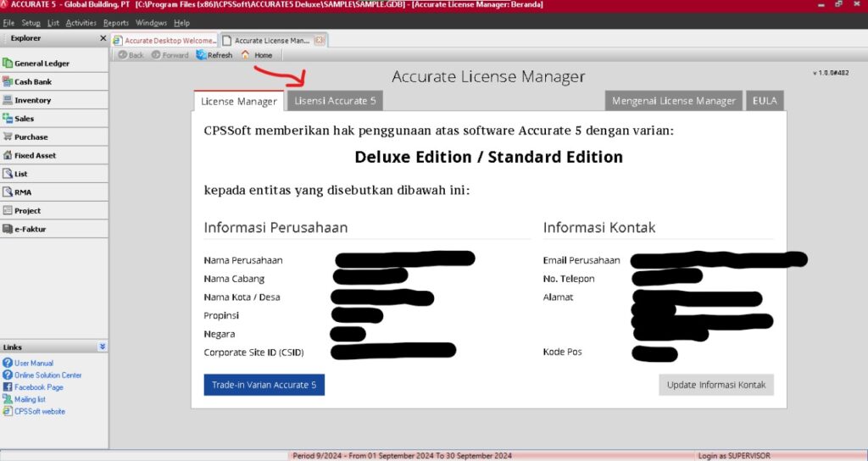Close the Accurate License Manager document tab
This screenshot has width=868, height=461.
320,41
